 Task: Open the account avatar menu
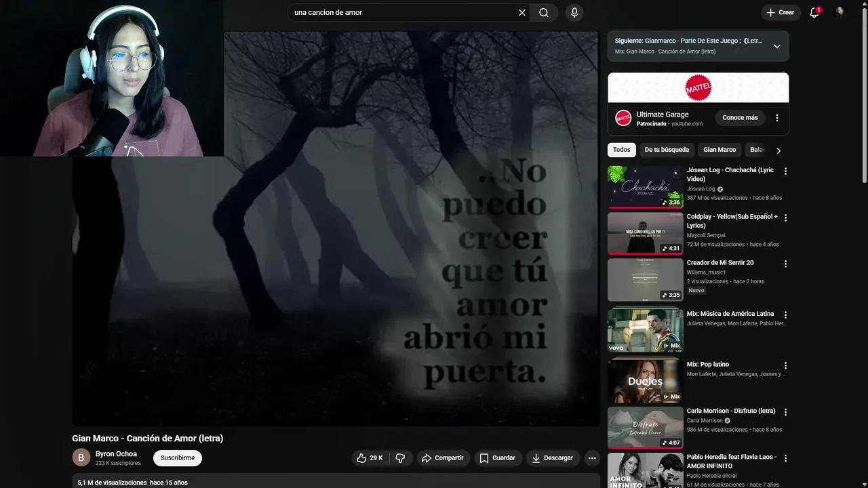840,11
